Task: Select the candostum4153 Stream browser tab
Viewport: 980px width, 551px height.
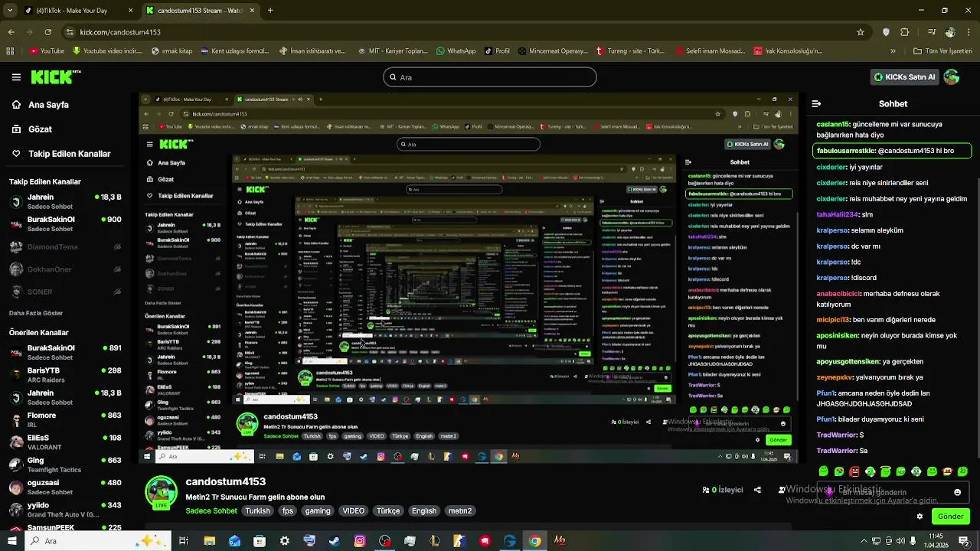Action: [201, 11]
